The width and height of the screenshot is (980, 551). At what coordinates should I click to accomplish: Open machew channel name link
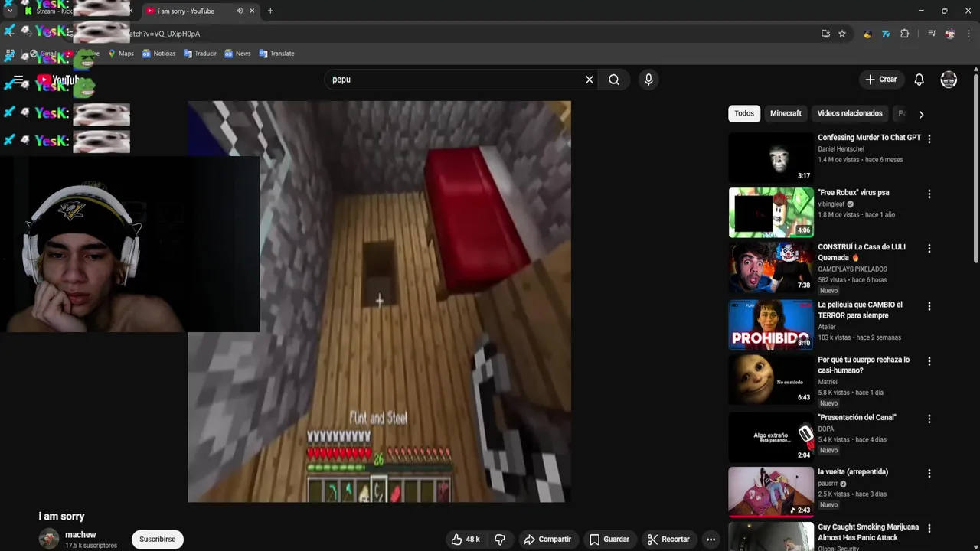point(80,535)
